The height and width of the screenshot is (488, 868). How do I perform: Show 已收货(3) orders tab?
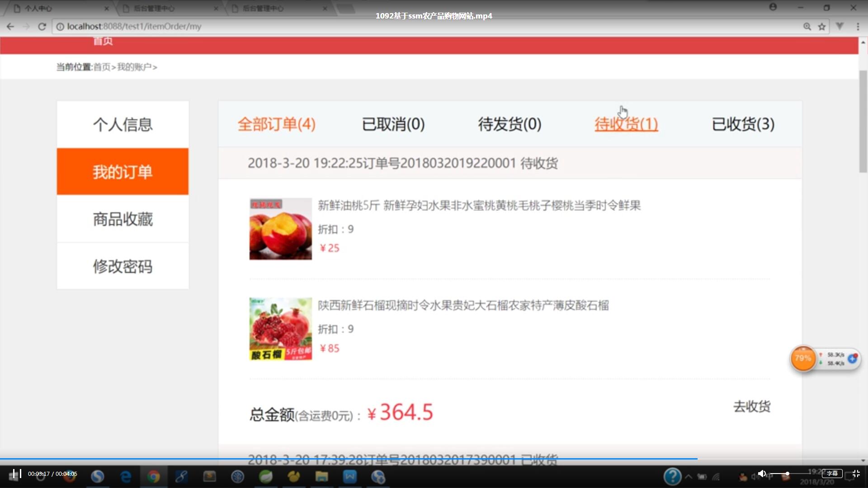[x=743, y=124]
